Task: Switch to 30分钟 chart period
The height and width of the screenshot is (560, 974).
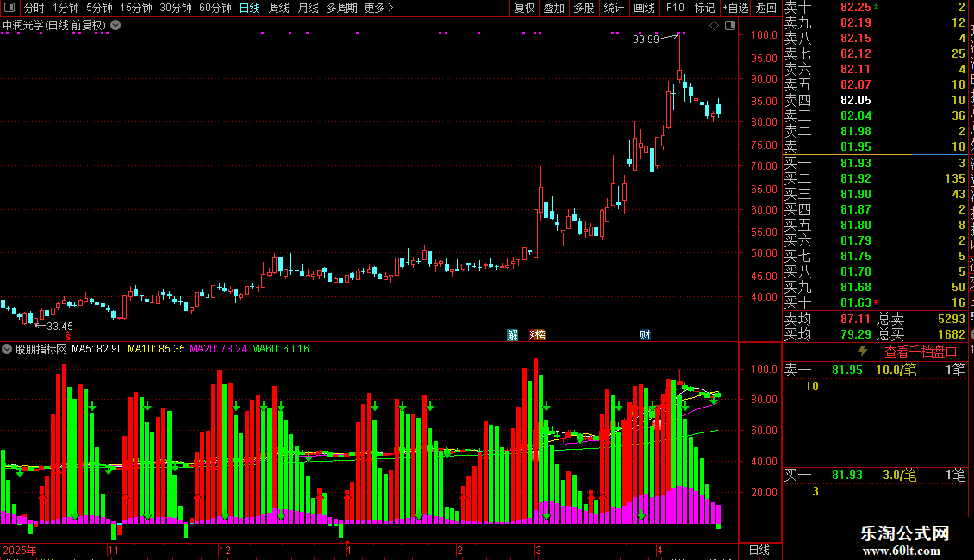Action: (175, 8)
